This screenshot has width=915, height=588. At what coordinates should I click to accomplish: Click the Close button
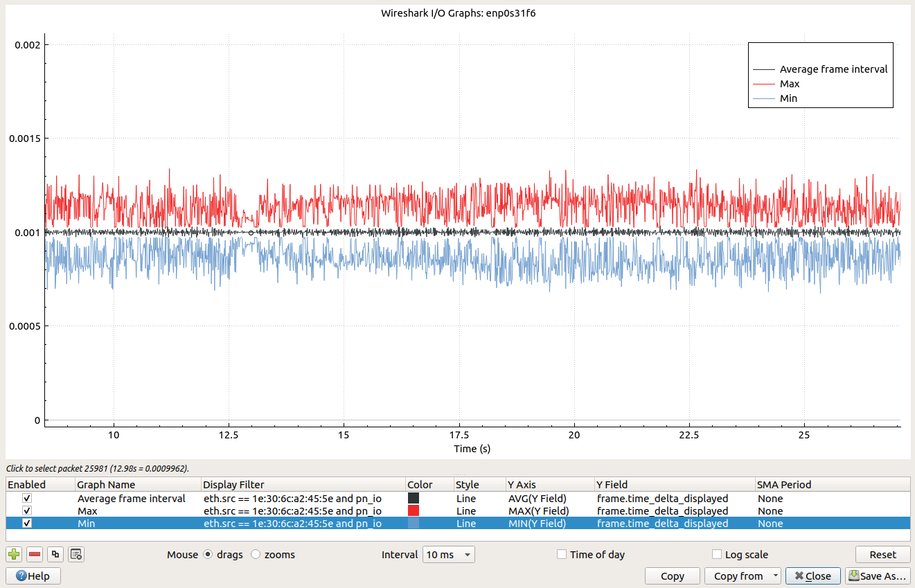(x=812, y=576)
